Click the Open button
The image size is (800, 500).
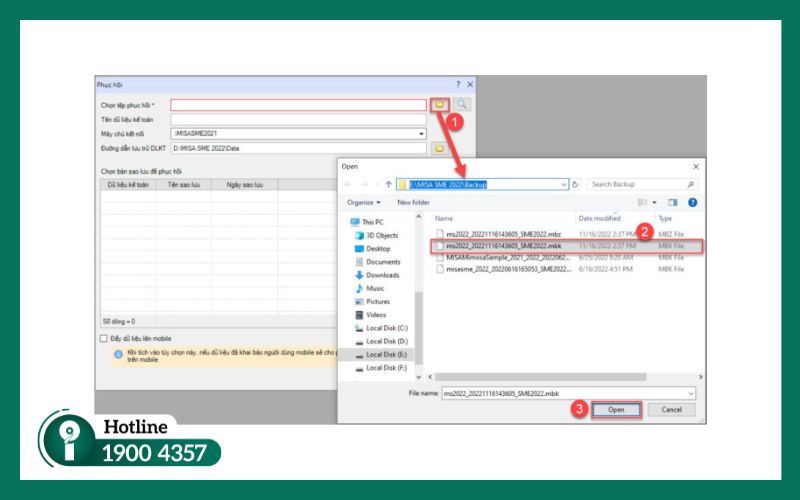click(616, 410)
